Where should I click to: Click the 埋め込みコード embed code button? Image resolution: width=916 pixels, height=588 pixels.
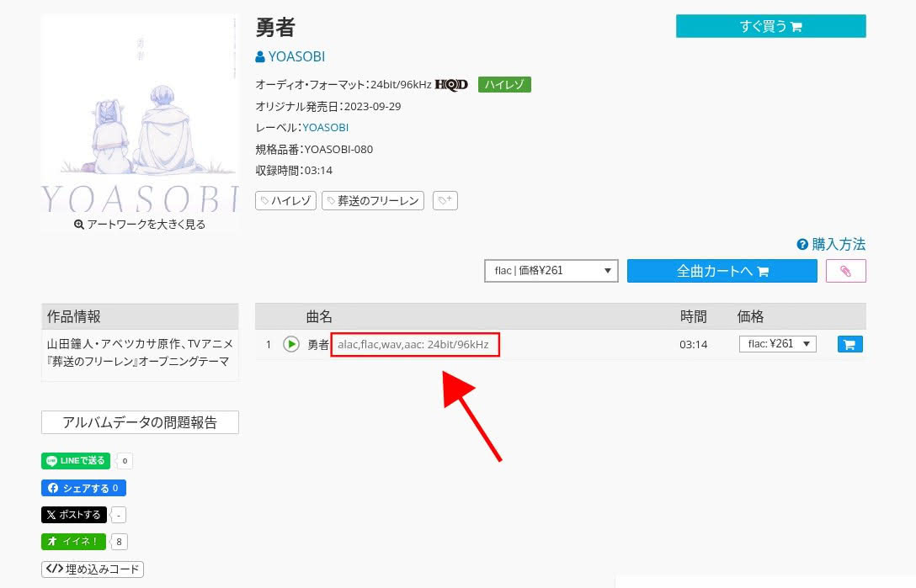point(93,569)
